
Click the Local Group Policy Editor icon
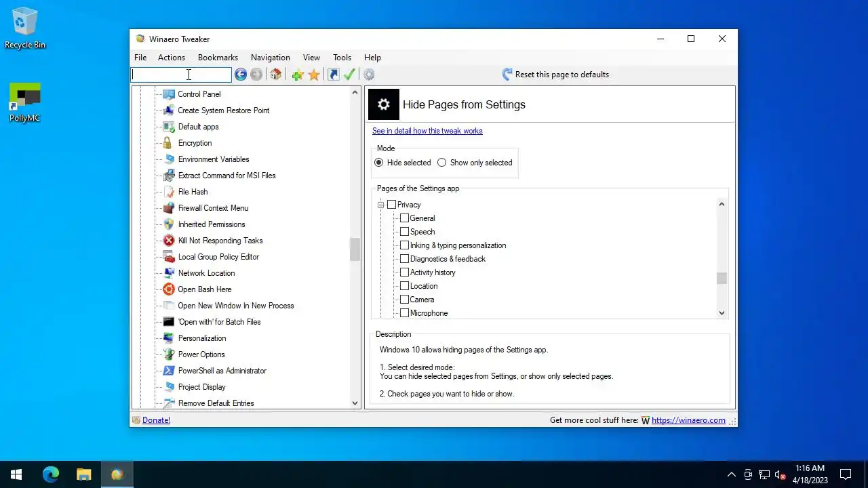click(x=169, y=257)
